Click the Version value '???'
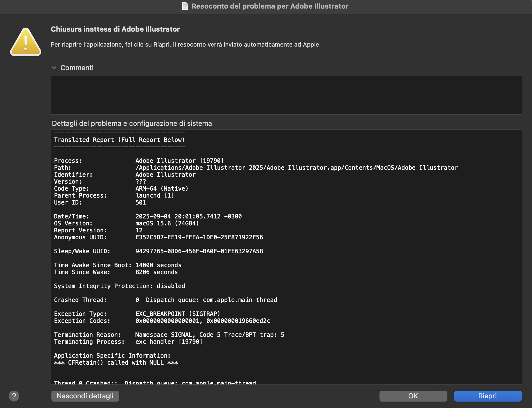 (x=141, y=182)
